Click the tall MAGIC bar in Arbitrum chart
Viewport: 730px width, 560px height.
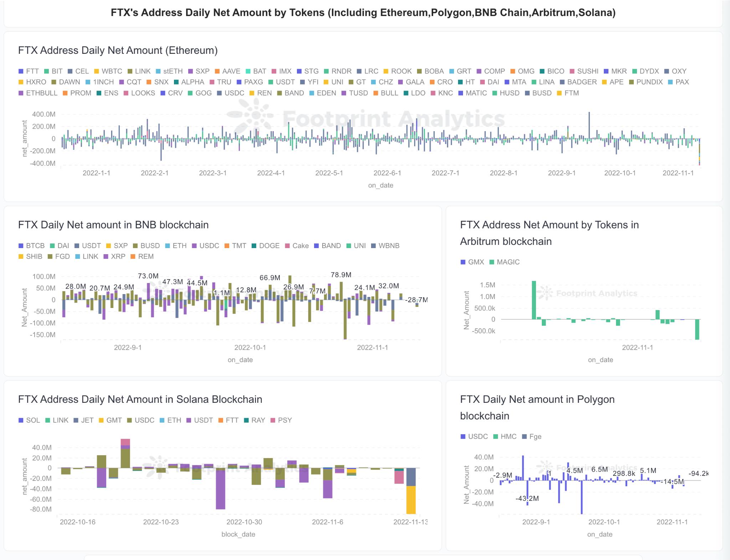(x=534, y=300)
